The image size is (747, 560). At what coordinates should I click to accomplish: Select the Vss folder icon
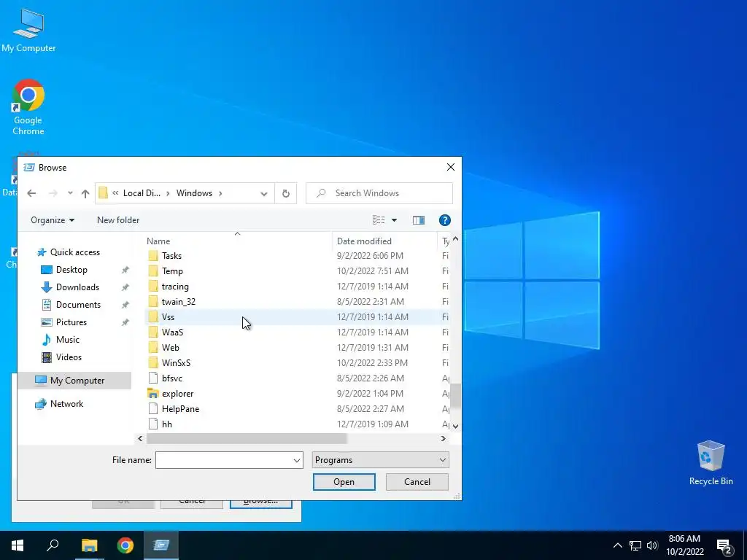pyautogui.click(x=153, y=316)
